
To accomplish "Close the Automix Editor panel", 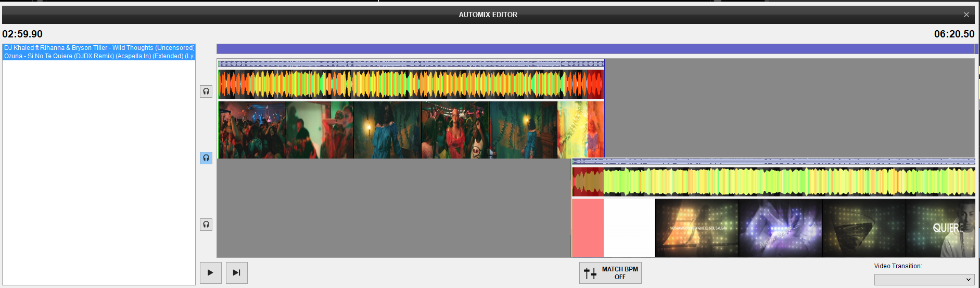I will click(966, 15).
